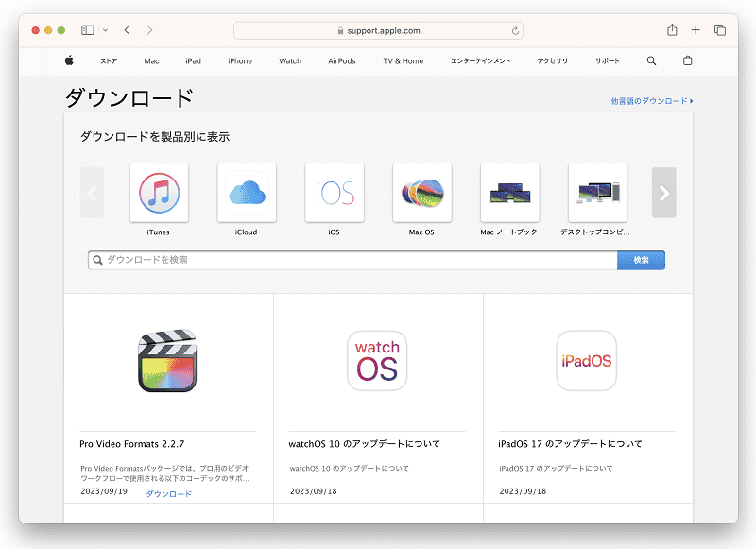Select the iCloud product icon
This screenshot has width=756, height=549.
(x=247, y=193)
